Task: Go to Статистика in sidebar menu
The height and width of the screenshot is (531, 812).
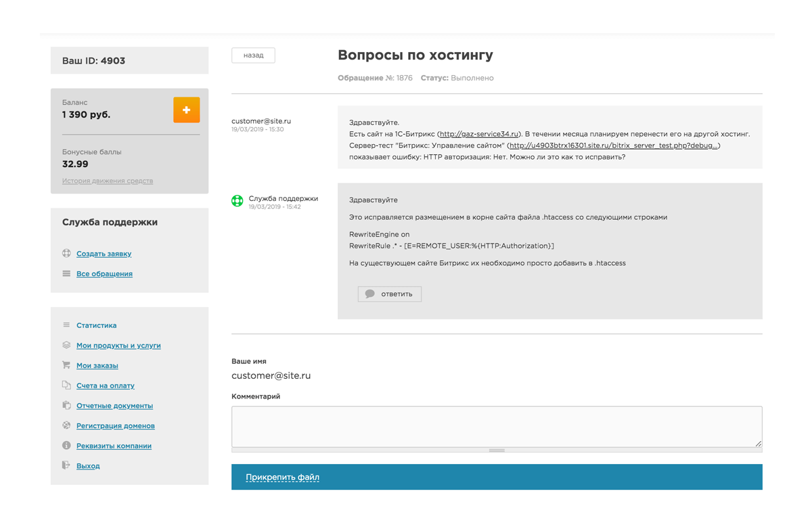Action: (x=96, y=325)
